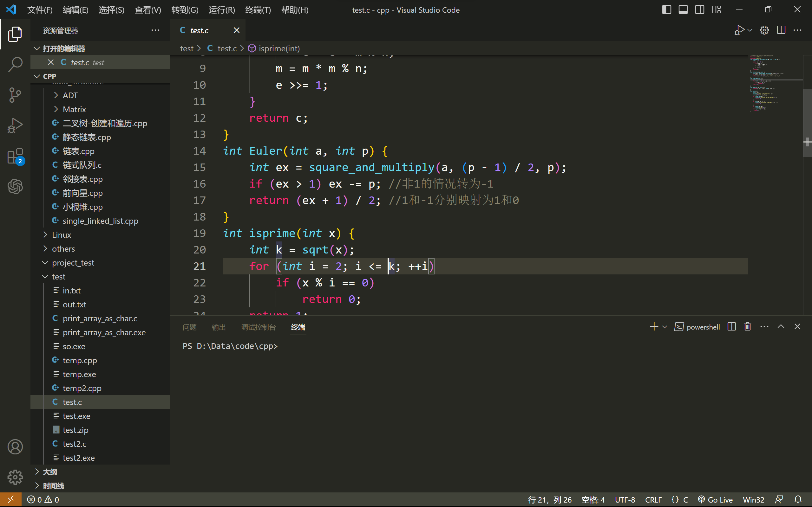Toggle primary sidebar visibility

coord(666,10)
